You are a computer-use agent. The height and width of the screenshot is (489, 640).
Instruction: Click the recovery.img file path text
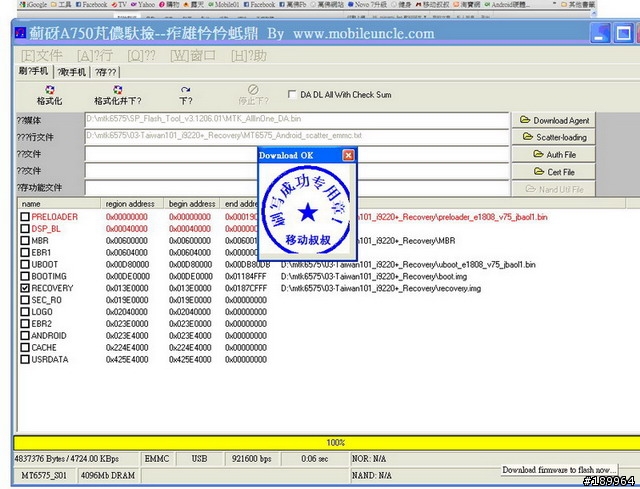tap(380, 288)
